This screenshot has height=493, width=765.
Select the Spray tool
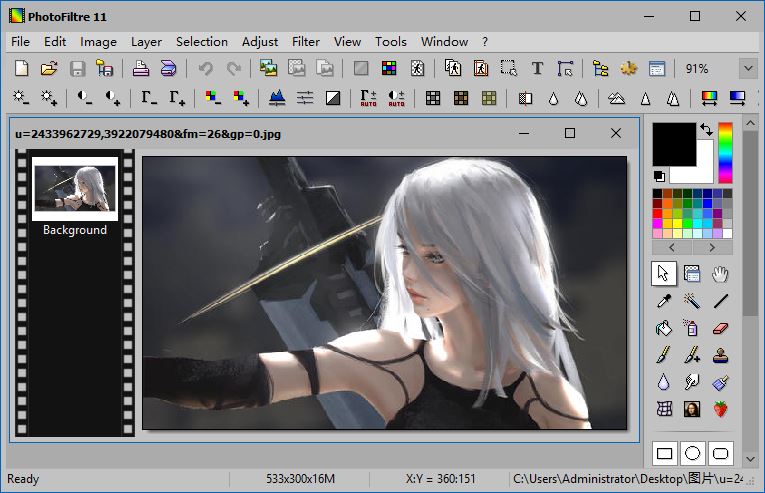(692, 328)
